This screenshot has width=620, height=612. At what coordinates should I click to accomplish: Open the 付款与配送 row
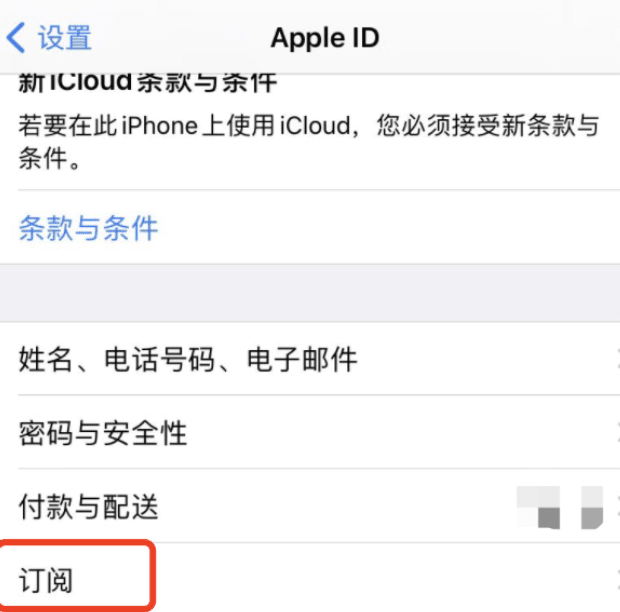click(x=310, y=506)
